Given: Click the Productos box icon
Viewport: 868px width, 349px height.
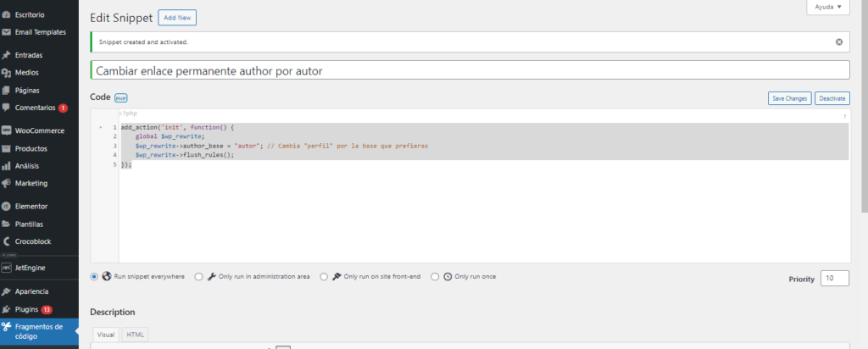Looking at the screenshot, I should coord(6,149).
